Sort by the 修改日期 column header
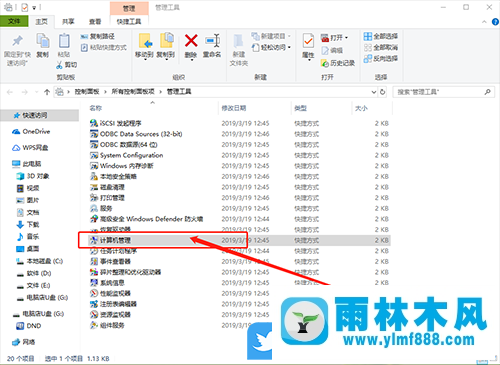 234,108
